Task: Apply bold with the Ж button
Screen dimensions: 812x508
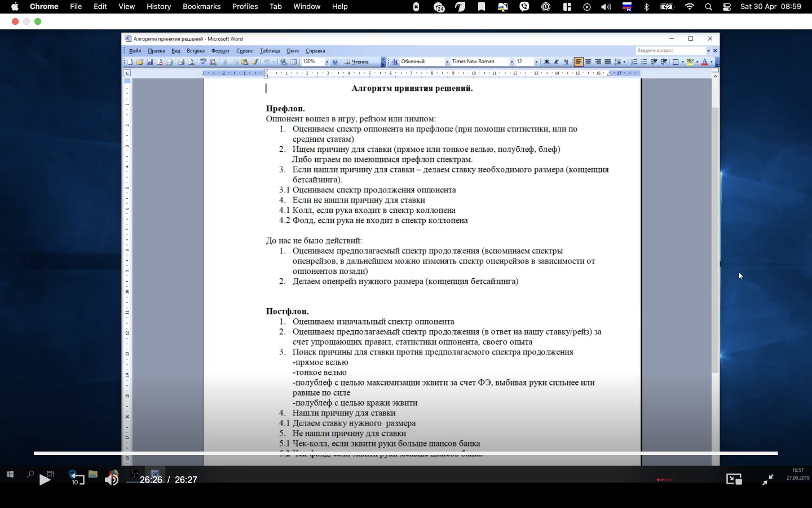Action: click(546, 62)
